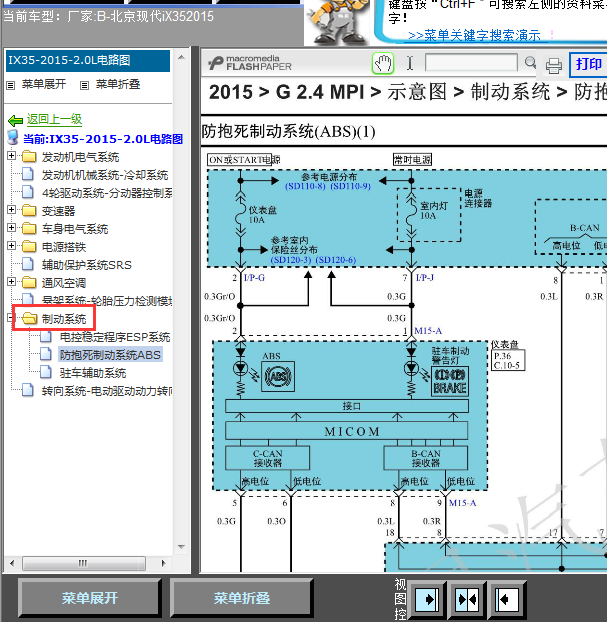Viewport: 607px width, 622px height.
Task: Click the open folder icon for 制动系统
Action: coord(29,318)
